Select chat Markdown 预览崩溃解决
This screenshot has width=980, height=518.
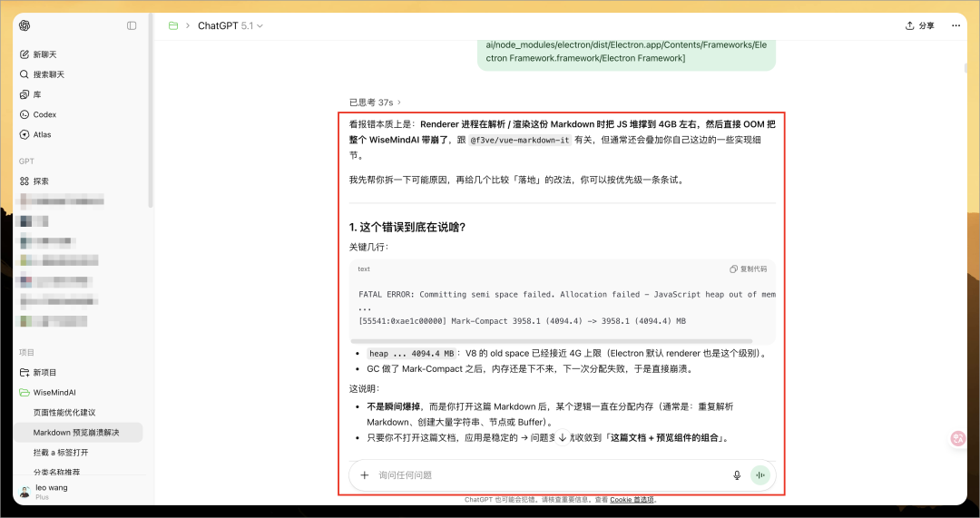[80, 433]
